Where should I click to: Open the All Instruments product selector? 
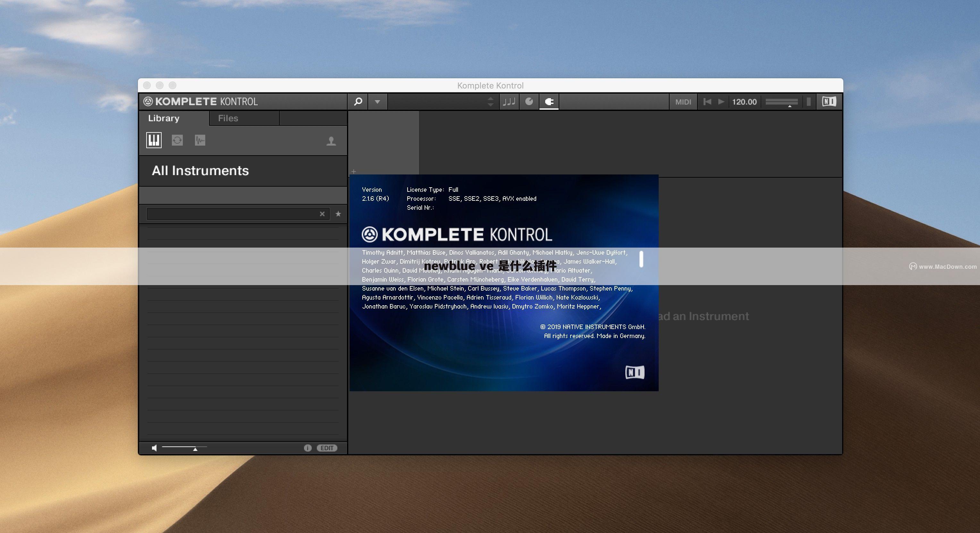pyautogui.click(x=243, y=171)
